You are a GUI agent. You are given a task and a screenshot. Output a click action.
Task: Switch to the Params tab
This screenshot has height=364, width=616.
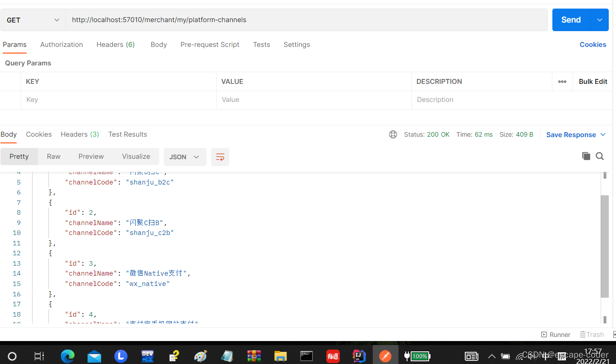coord(14,45)
